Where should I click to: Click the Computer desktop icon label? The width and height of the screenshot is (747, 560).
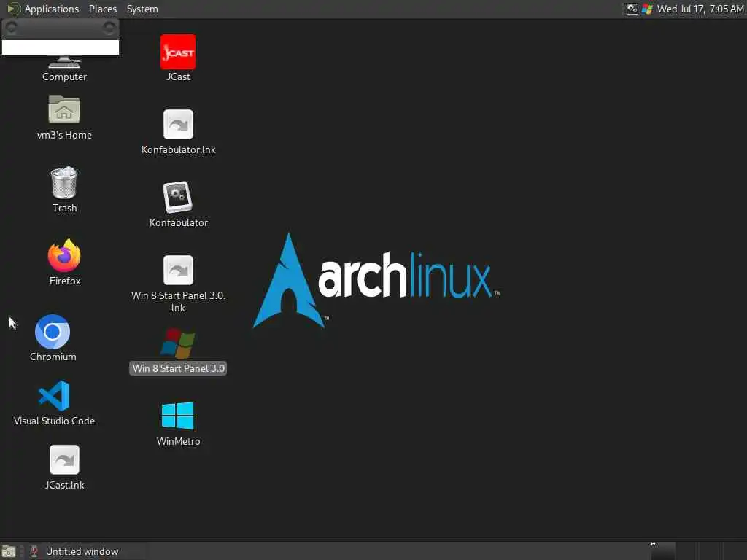tap(64, 77)
